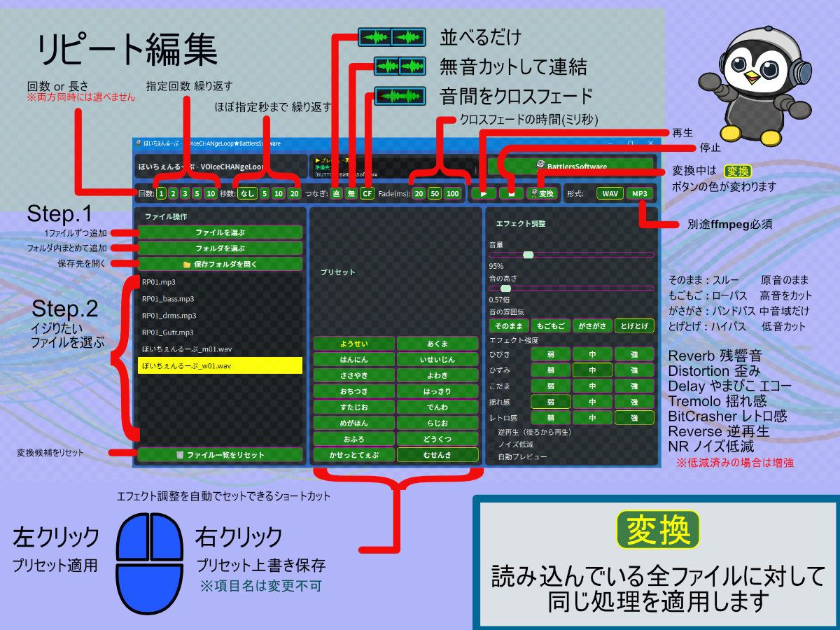Choose WAV output format
This screenshot has height=630, width=840.
[609, 193]
